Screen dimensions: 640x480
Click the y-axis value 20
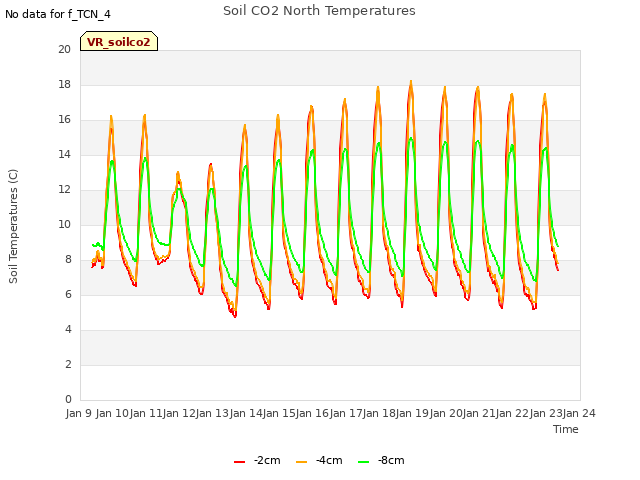click(64, 49)
